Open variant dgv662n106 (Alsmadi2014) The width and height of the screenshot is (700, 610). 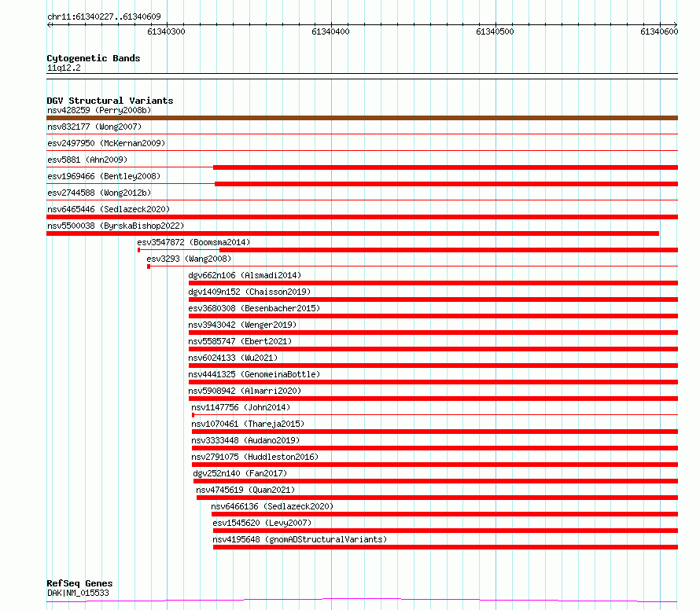[245, 275]
